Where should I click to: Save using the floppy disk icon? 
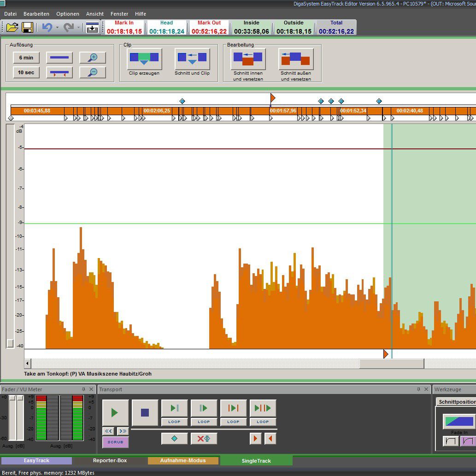pyautogui.click(x=27, y=28)
